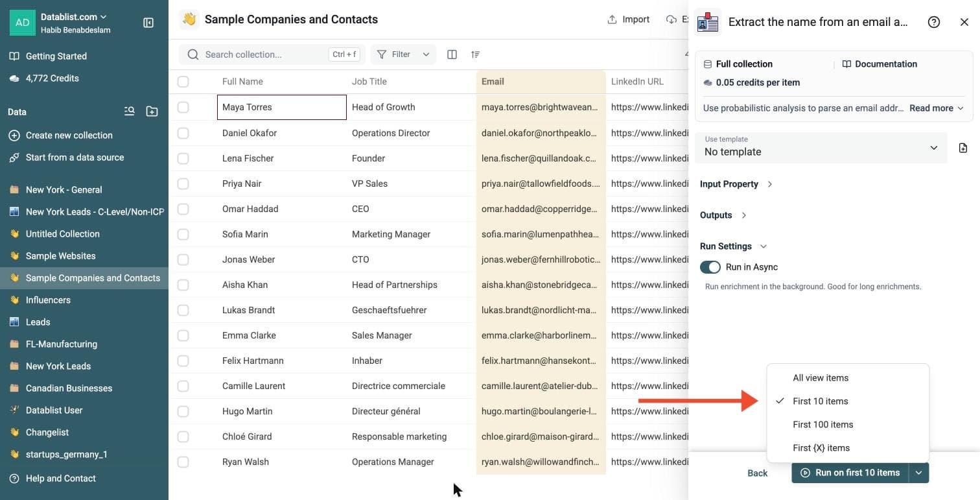980x500 pixels.
Task: Click Run on first 10 items
Action: tap(850, 473)
